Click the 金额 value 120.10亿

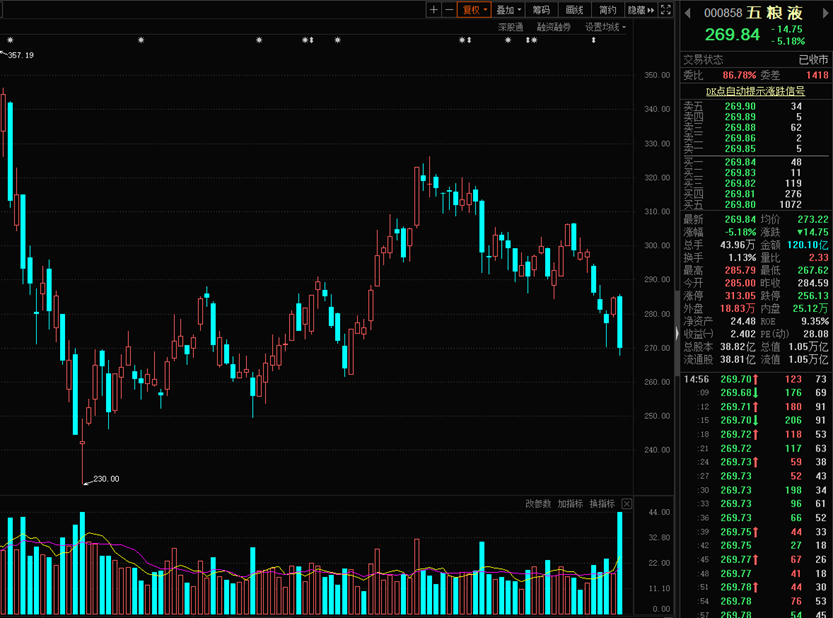point(808,245)
